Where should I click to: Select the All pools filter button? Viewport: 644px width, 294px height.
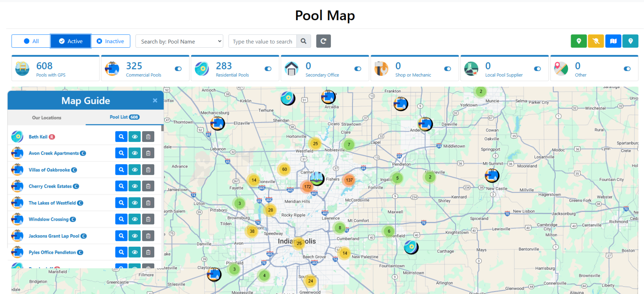coord(31,41)
